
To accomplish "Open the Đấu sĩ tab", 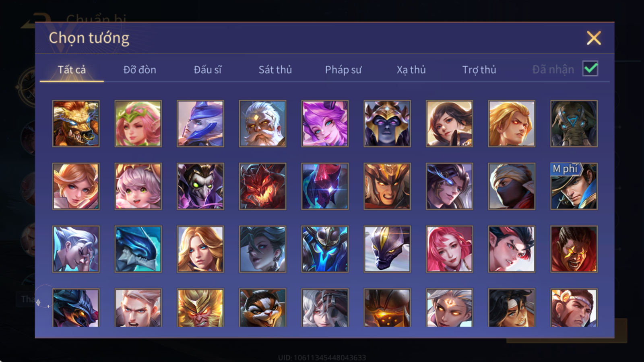I will 208,70.
